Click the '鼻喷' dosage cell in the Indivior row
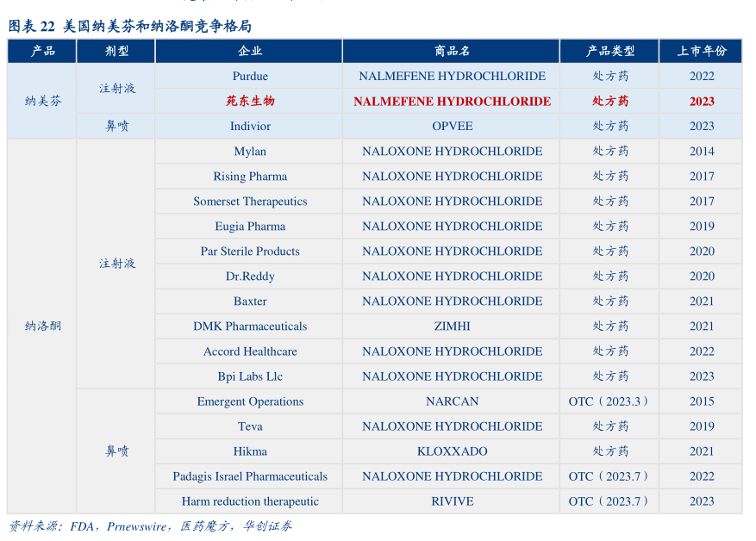This screenshot has width=756, height=541. point(116,127)
